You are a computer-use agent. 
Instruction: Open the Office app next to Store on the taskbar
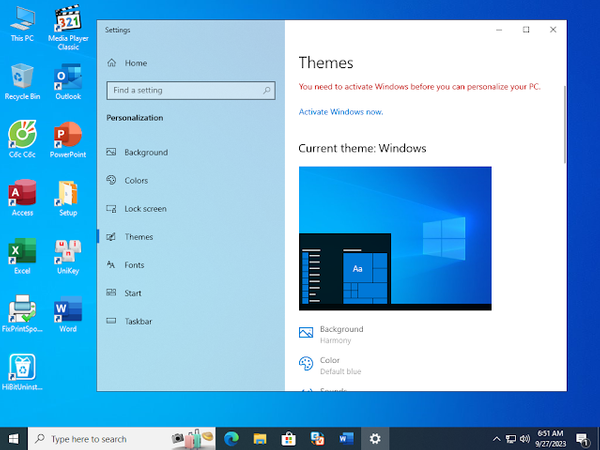(x=317, y=439)
